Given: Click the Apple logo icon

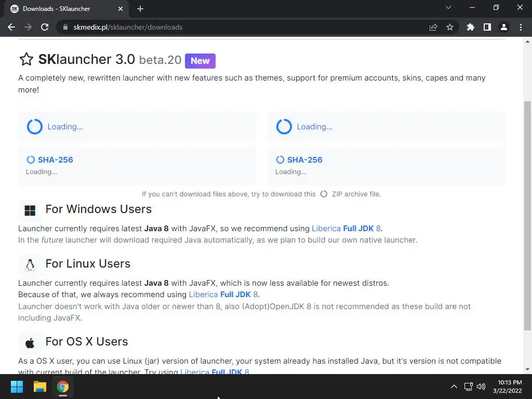Looking at the screenshot, I should pyautogui.click(x=30, y=343).
